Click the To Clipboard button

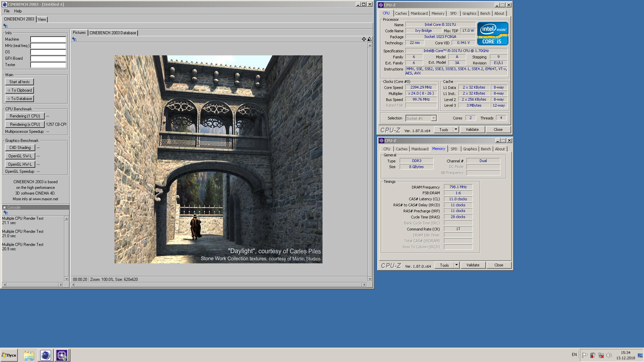coord(19,90)
